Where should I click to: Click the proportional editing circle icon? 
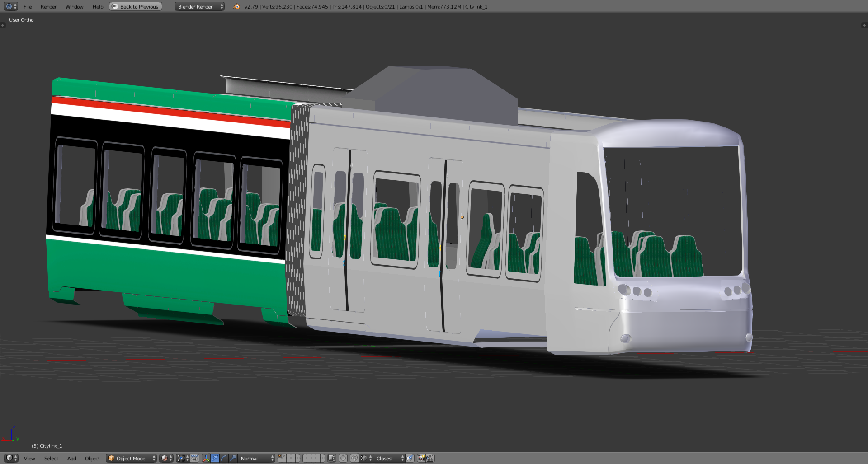click(343, 458)
